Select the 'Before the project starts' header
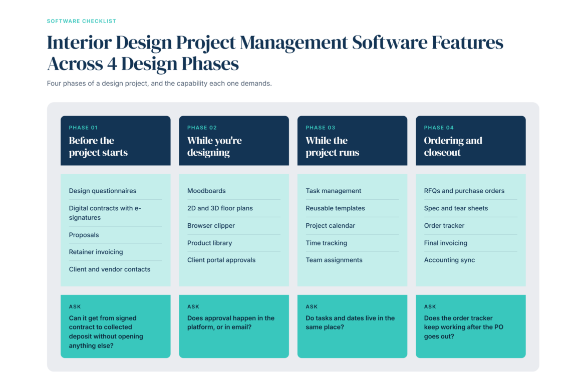586x392 pixels. 98,147
